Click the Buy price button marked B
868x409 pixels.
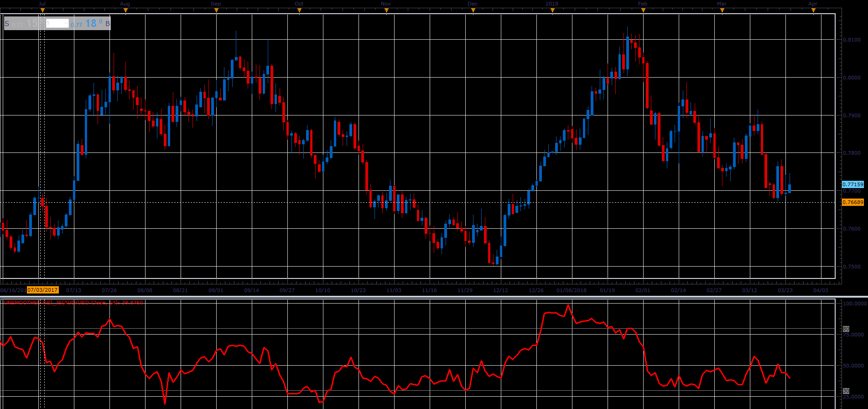[90, 23]
